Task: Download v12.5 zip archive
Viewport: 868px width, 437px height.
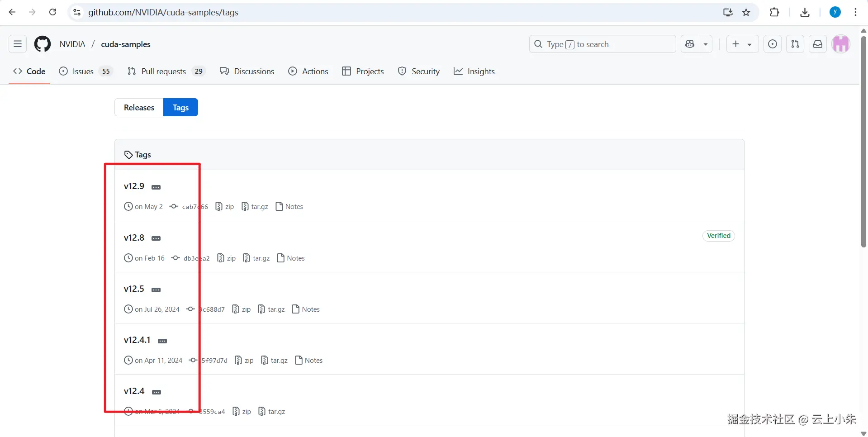Action: click(242, 309)
